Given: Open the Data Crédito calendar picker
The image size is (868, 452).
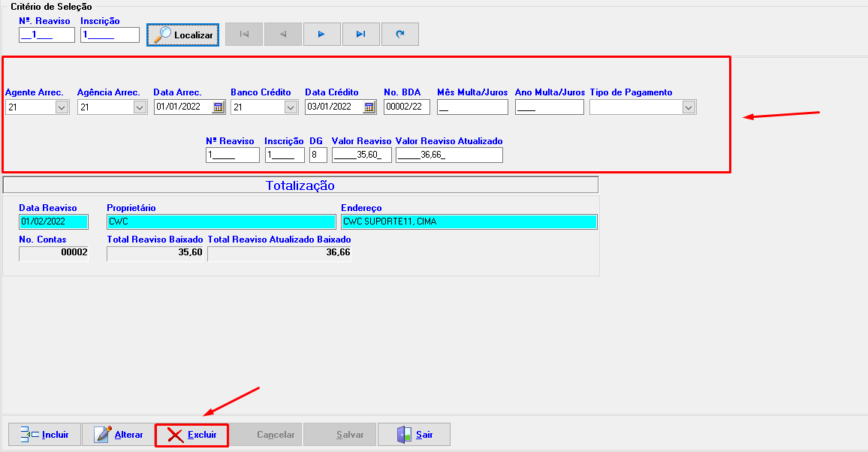Looking at the screenshot, I should tap(369, 107).
